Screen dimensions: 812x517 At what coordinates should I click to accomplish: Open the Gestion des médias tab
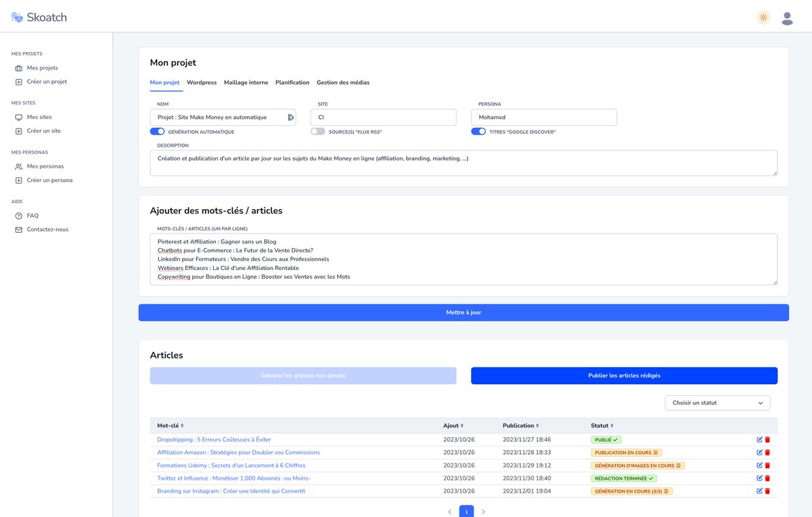click(343, 83)
